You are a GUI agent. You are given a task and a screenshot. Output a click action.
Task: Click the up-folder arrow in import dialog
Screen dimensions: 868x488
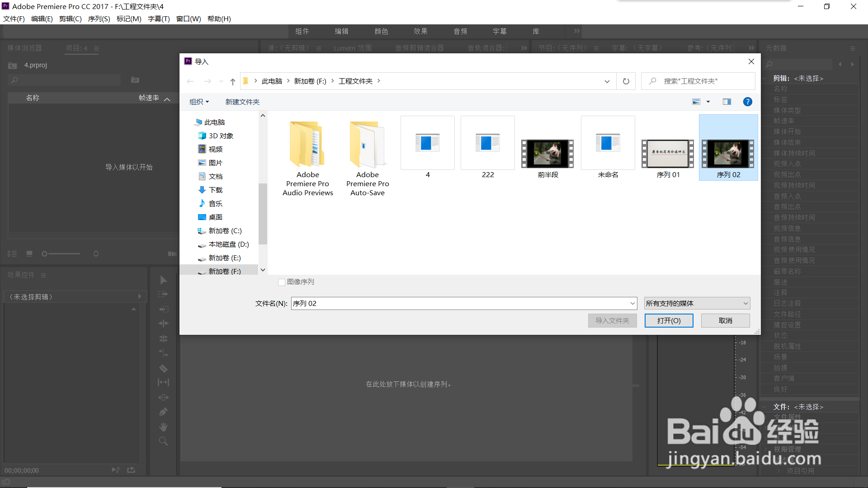click(232, 81)
